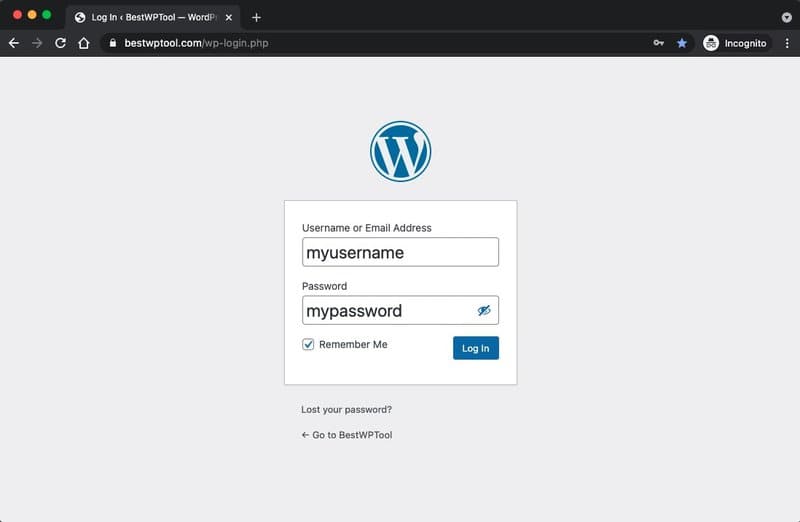Follow the Go to BestWPTool link
Viewport: 800px width, 522px height.
[347, 435]
